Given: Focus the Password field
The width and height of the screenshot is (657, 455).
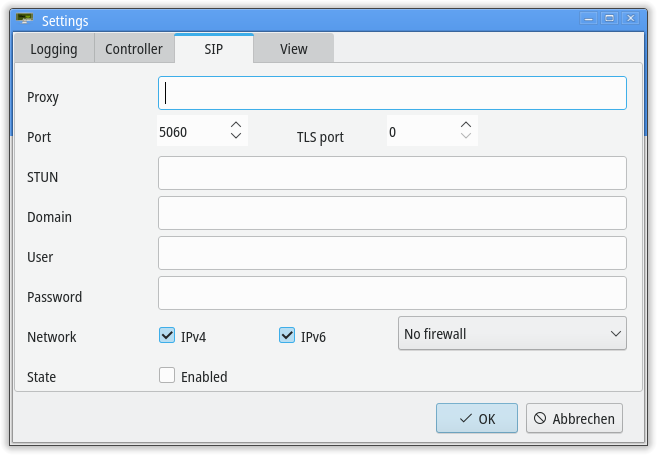Looking at the screenshot, I should coord(392,293).
